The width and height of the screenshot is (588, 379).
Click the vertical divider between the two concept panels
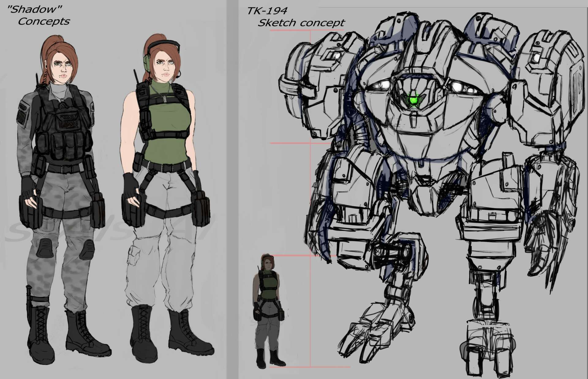coord(232,189)
